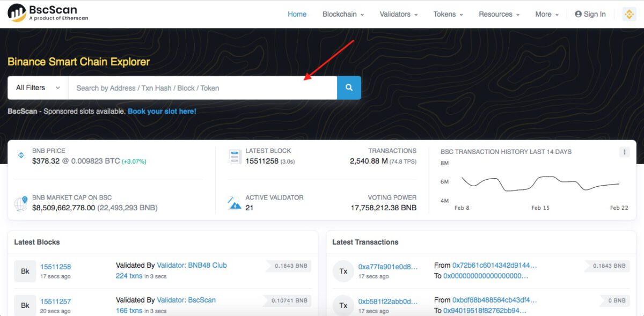The image size is (644, 316).
Task: Open the All Filters dropdown
Action: click(38, 87)
